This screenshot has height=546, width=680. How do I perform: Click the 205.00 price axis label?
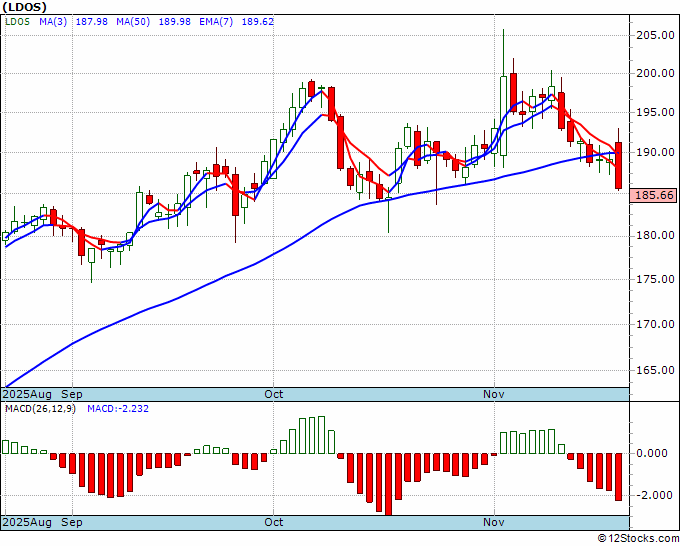pos(655,36)
